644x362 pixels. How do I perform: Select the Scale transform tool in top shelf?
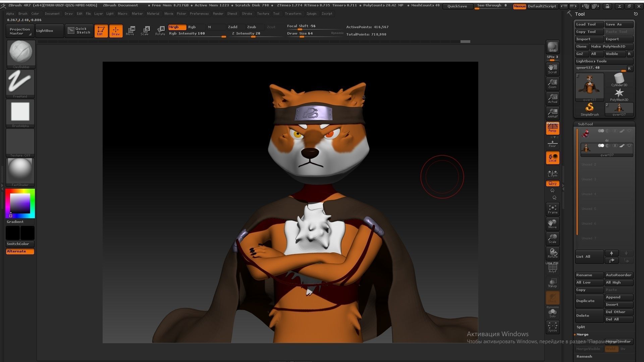[145, 31]
